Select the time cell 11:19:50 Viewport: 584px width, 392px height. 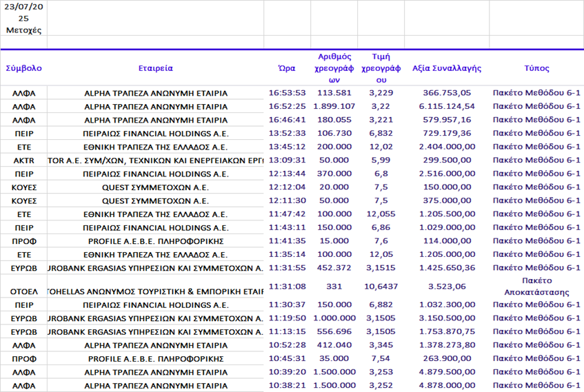click(x=287, y=318)
